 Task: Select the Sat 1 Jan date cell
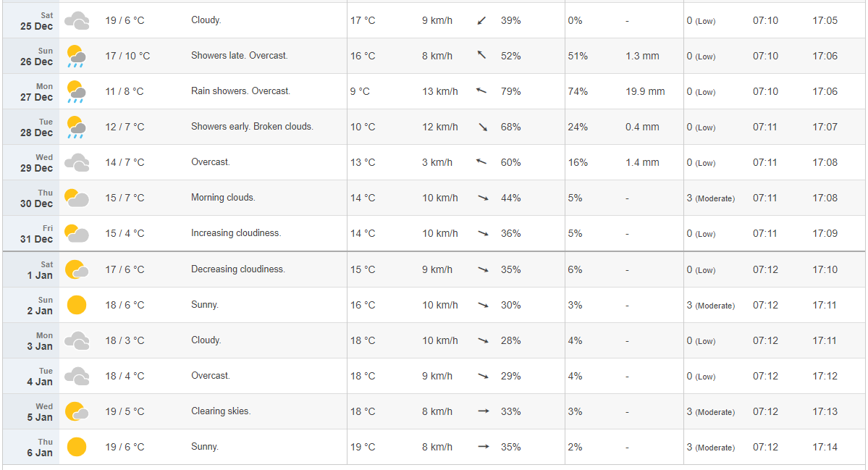[37, 269]
